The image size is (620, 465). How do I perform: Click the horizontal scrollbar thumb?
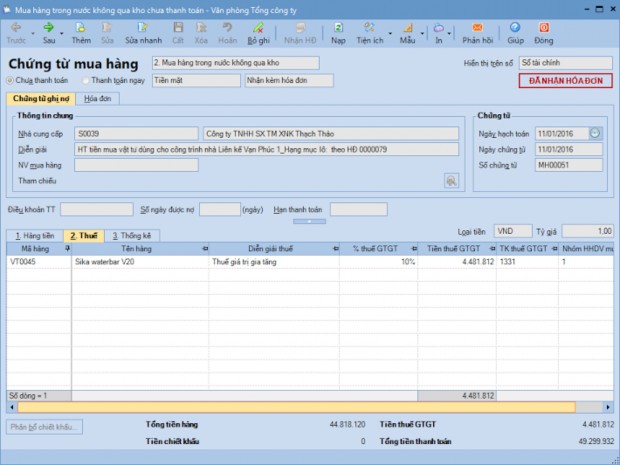coord(297,407)
